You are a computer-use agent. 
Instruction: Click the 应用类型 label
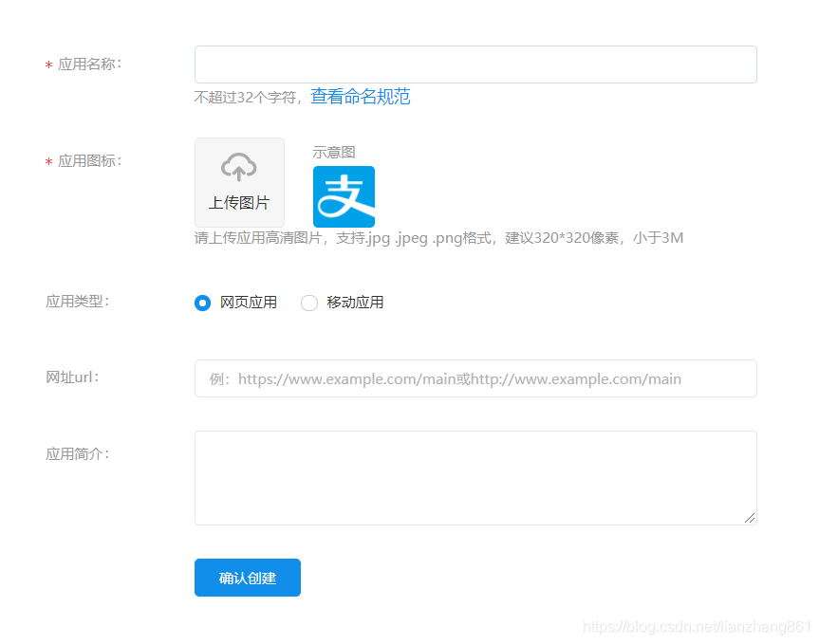point(77,302)
